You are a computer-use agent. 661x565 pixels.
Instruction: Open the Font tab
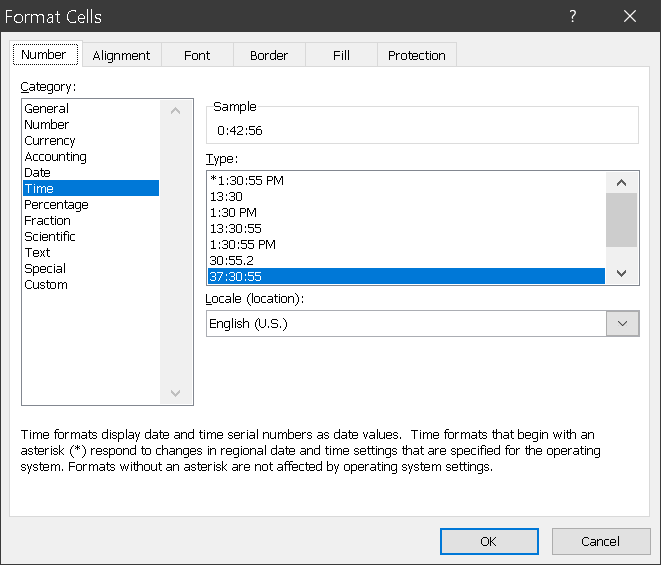tap(197, 55)
